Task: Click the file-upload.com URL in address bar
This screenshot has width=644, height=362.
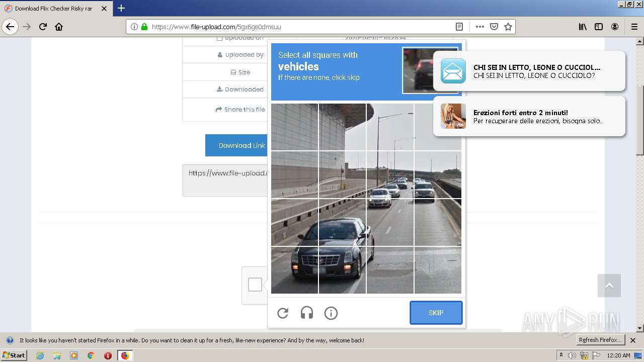Action: coord(216,27)
